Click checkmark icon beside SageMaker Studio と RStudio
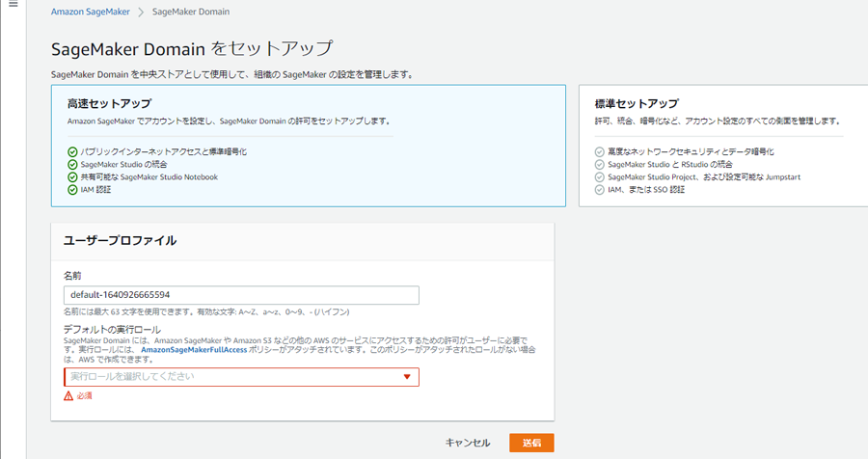This screenshot has height=459, width=868. [x=600, y=165]
